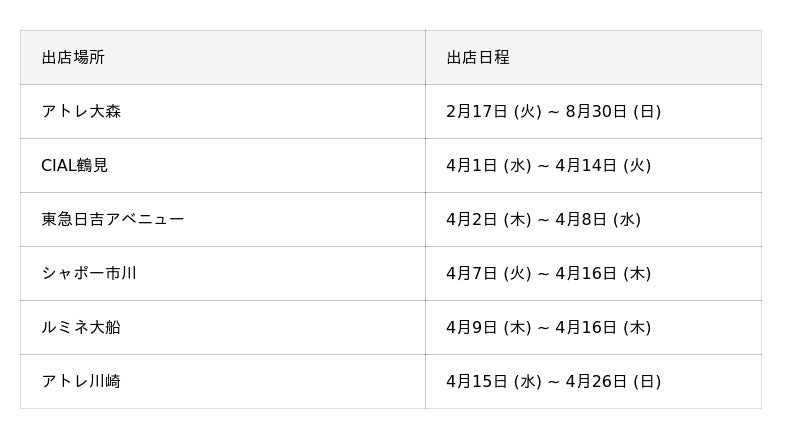Viewport: 800px width, 439px height.
Task: Select the CIAL鶴見 location cell
Action: click(75, 166)
